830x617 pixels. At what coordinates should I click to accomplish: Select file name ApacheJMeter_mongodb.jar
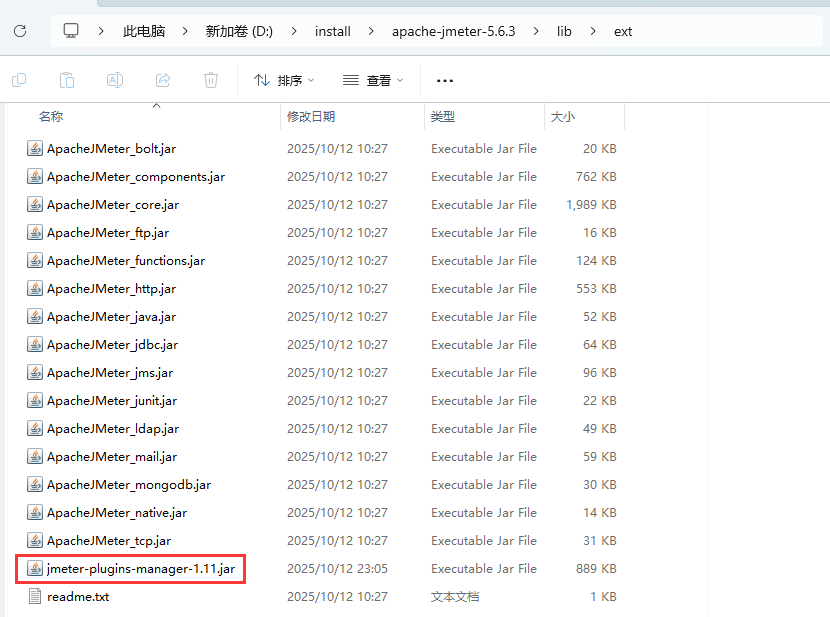(x=129, y=485)
